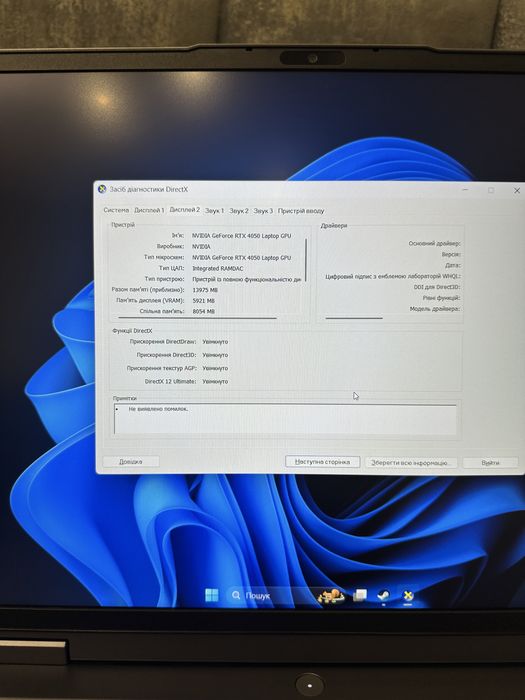525x700 pixels.
Task: Click the Модель драйвера label
Action: coord(435,308)
